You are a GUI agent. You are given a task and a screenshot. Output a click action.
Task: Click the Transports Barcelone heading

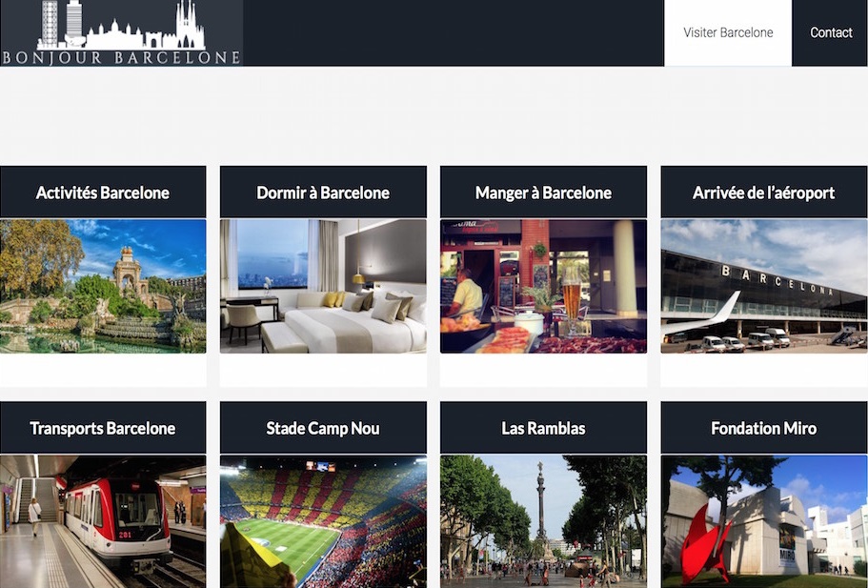coord(103,428)
